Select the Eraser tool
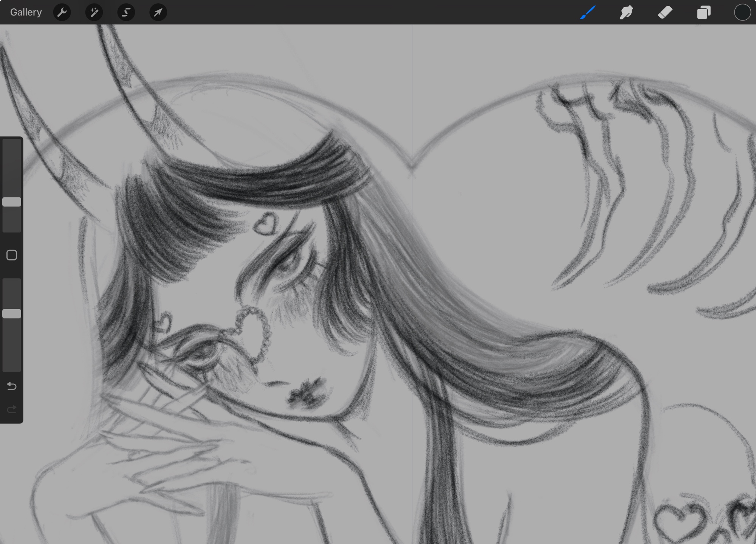 point(665,12)
